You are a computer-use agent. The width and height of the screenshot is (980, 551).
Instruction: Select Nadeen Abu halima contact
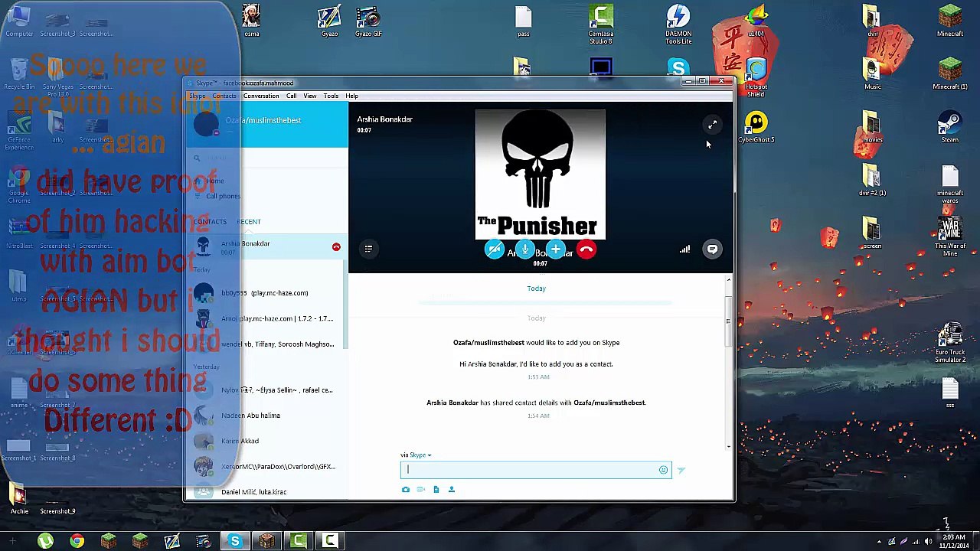[265, 416]
